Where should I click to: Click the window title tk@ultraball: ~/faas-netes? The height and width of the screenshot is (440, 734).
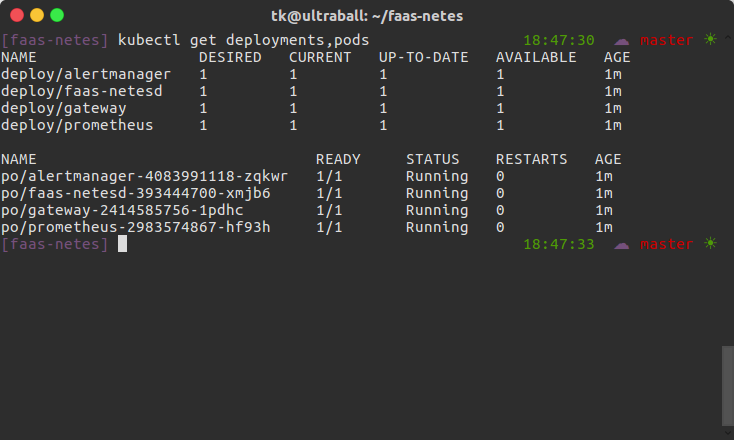coord(367,16)
